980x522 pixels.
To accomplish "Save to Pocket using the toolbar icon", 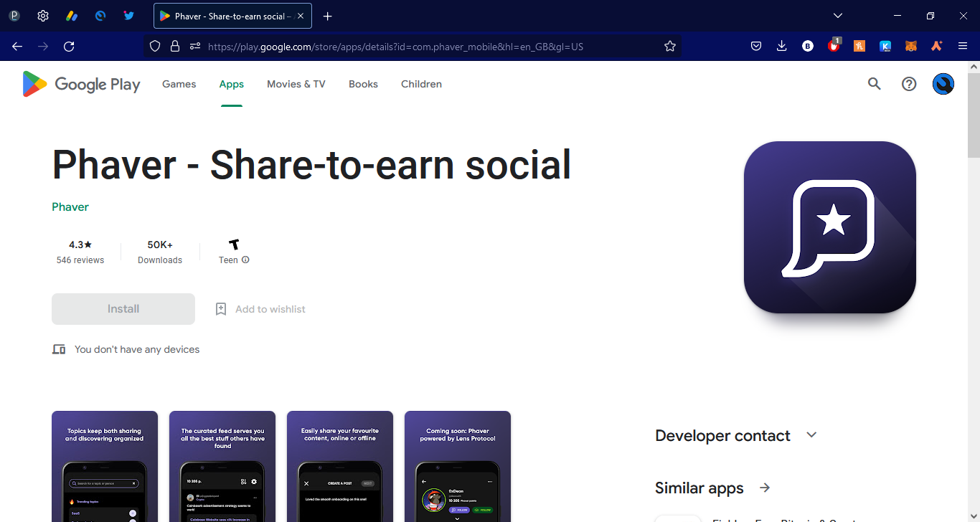I will click(756, 46).
